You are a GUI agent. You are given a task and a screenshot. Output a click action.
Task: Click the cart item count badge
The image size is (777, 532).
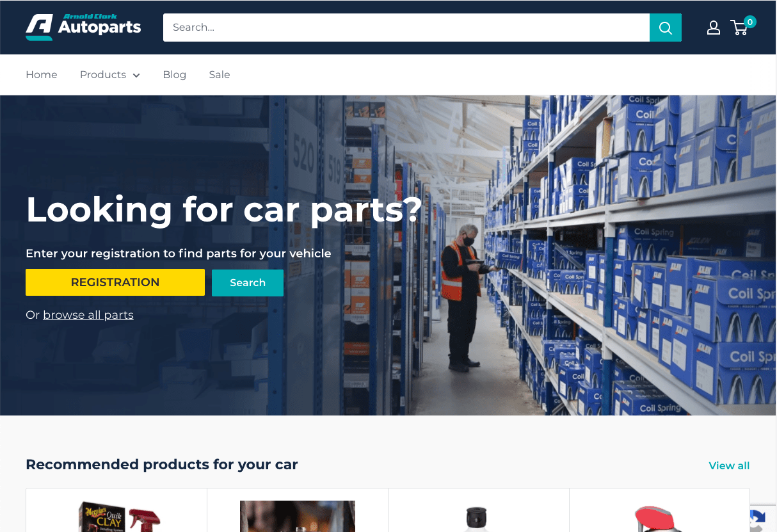(750, 22)
